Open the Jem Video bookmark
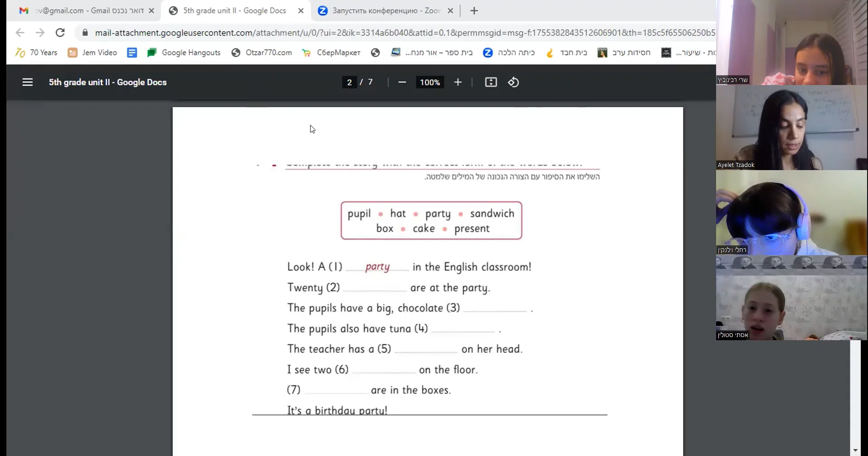This screenshot has height=456, width=868. (92, 52)
